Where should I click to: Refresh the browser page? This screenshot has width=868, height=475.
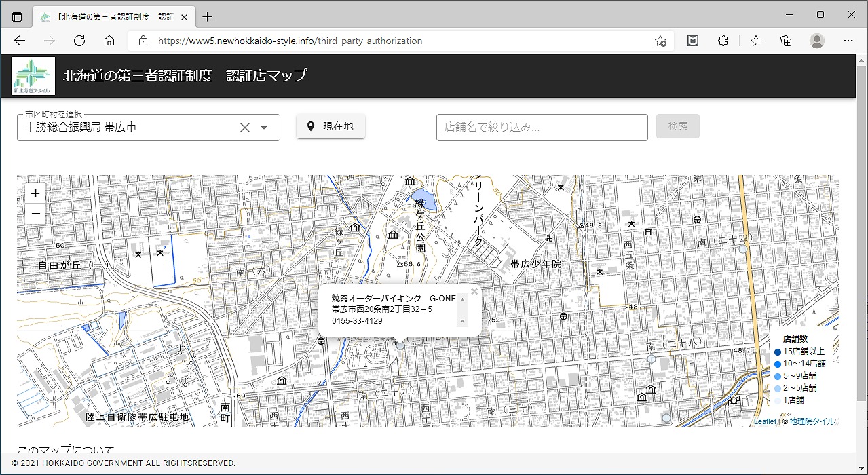point(79,41)
